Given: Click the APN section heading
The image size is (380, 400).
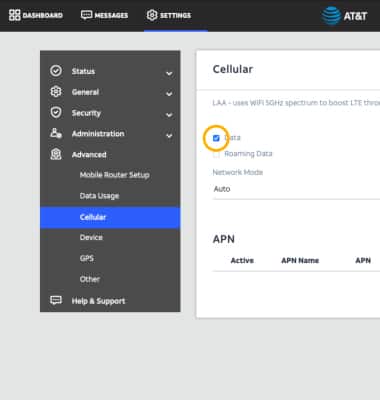Looking at the screenshot, I should click(224, 239).
